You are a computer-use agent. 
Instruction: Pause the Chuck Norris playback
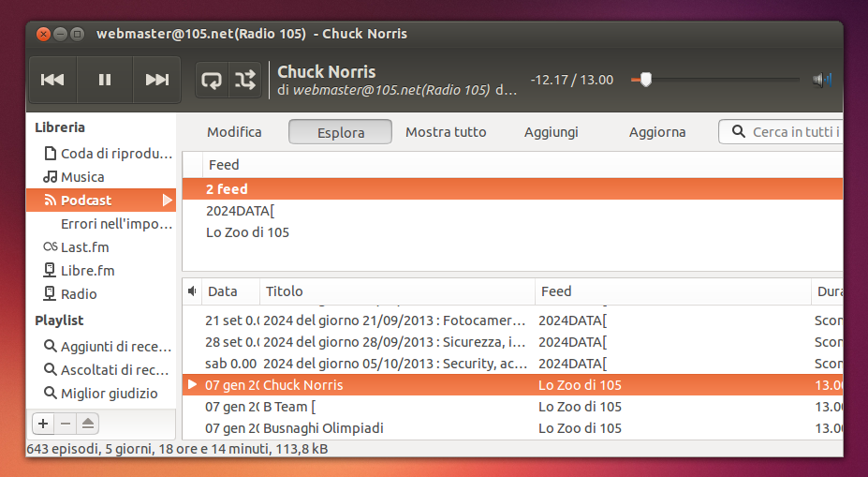coord(105,80)
